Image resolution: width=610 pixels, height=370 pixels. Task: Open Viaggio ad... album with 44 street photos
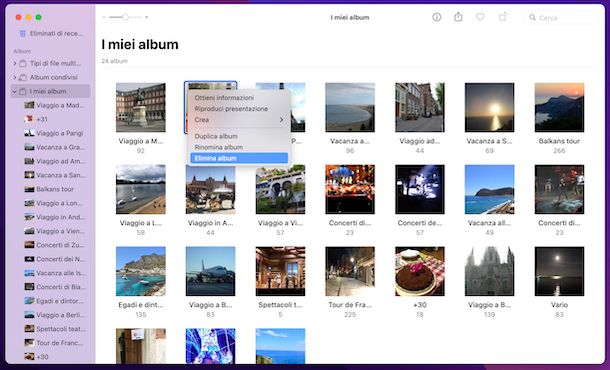point(419,107)
